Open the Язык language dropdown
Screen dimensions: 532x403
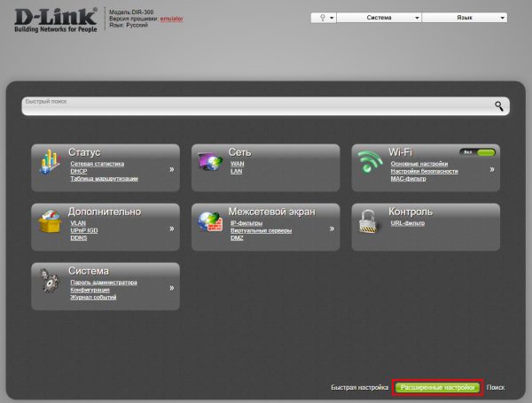tap(465, 18)
